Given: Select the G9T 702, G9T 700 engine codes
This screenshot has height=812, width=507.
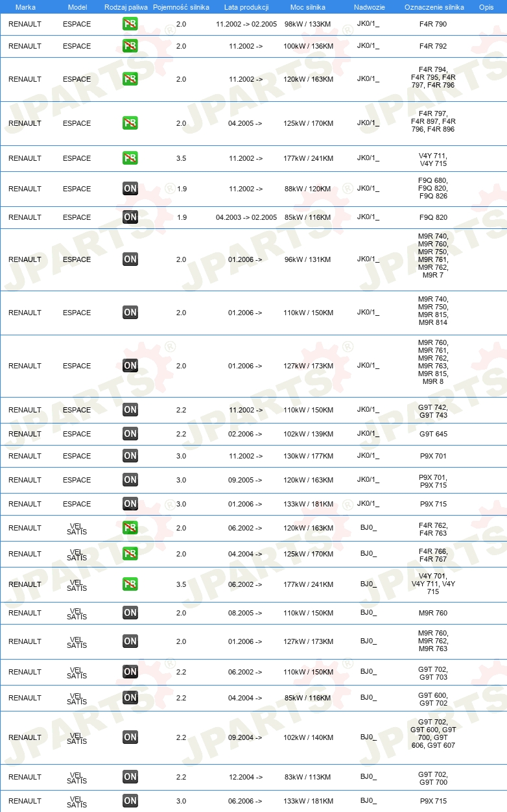Looking at the screenshot, I should (433, 778).
